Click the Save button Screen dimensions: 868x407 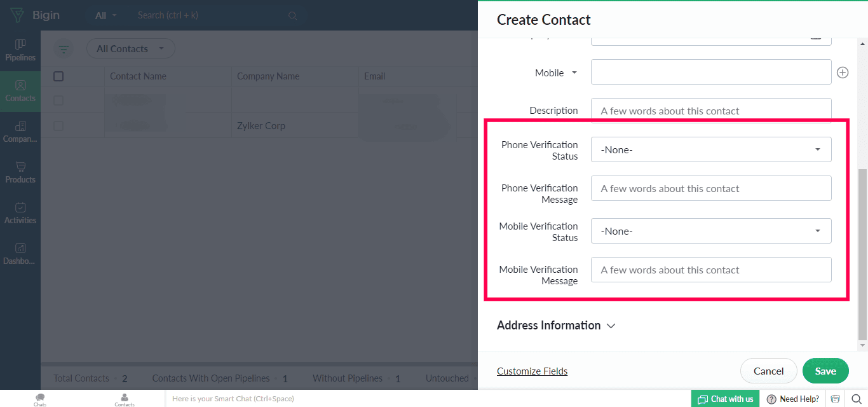pos(825,371)
